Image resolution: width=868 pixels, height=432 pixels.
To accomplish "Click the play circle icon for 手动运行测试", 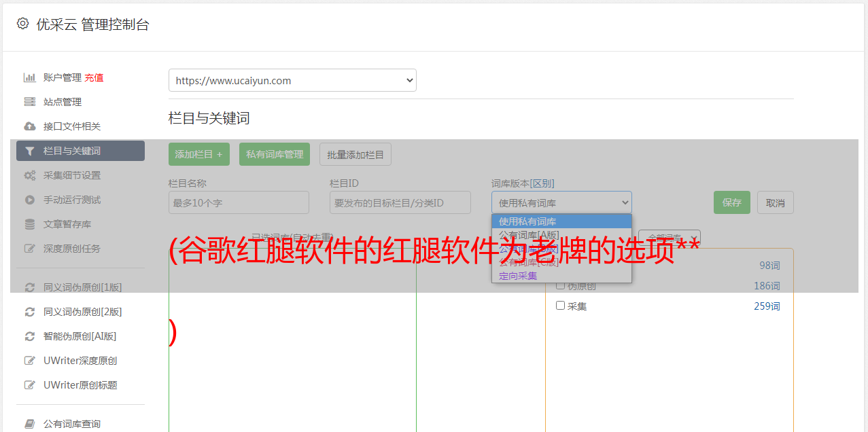I will coord(29,200).
